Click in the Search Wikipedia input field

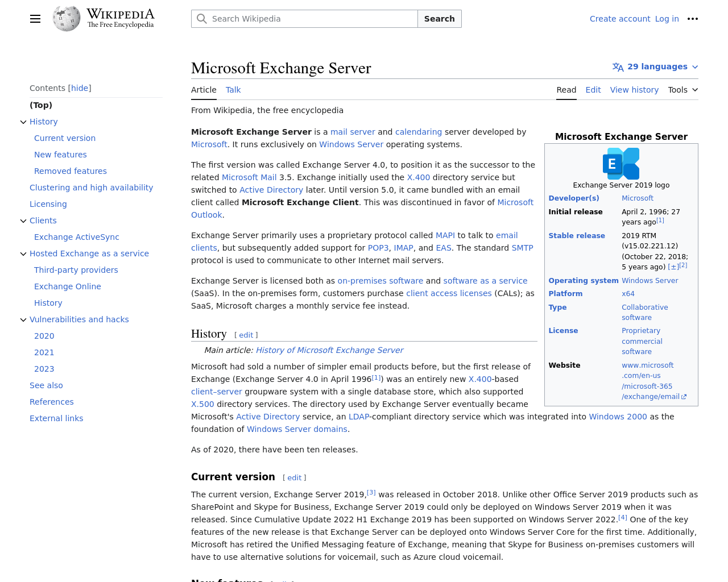point(313,19)
